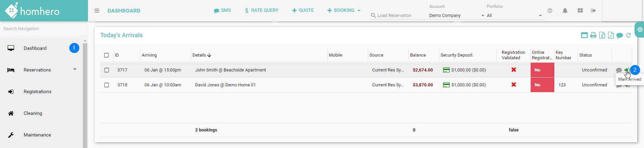Open Registrations in the sidebar
The height and width of the screenshot is (148, 644).
pyautogui.click(x=37, y=92)
